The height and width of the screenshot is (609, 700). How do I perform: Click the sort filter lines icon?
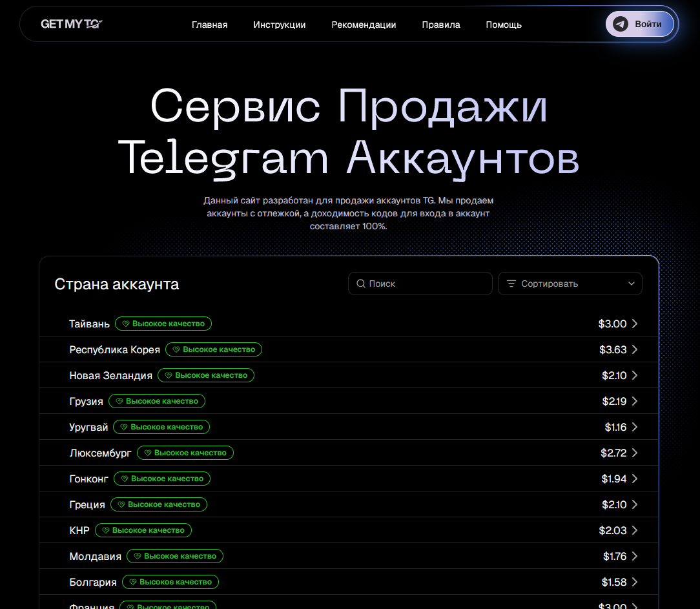click(511, 284)
